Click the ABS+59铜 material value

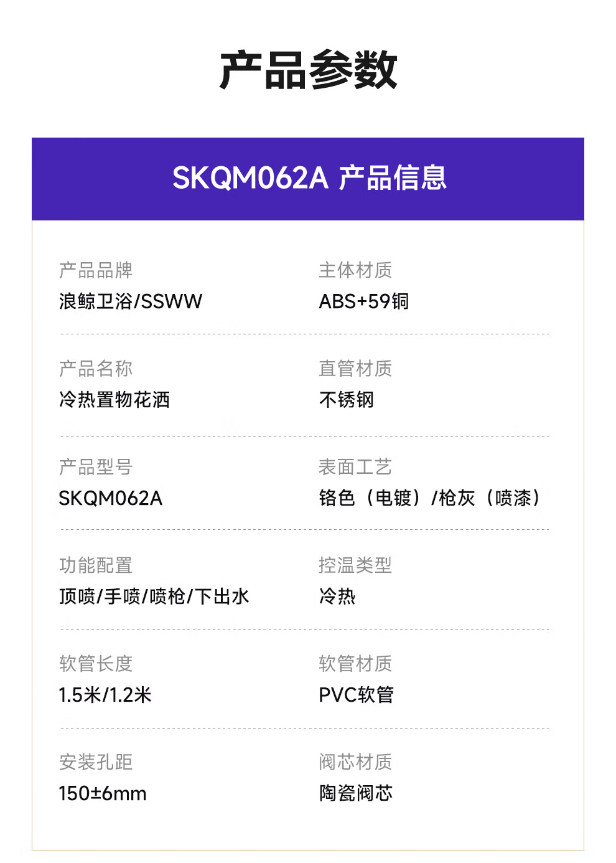pyautogui.click(x=364, y=301)
